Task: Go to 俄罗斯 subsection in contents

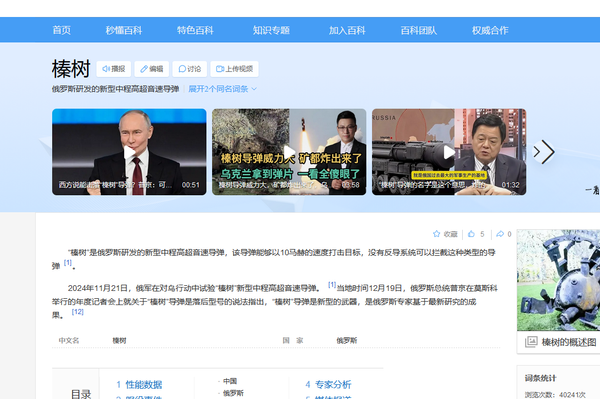Action: click(233, 393)
